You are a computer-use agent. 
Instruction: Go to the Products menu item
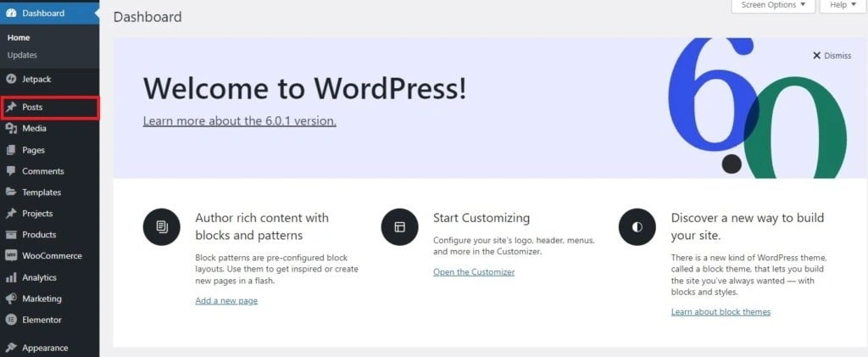coord(39,235)
